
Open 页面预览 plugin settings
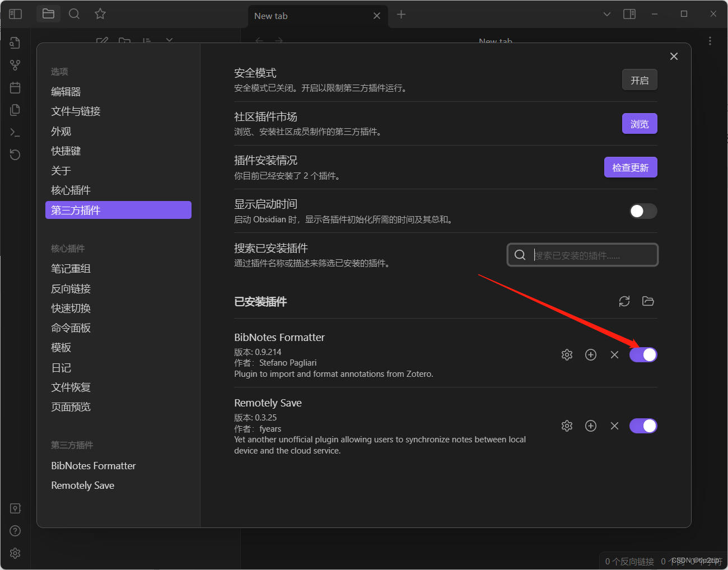[118, 407]
